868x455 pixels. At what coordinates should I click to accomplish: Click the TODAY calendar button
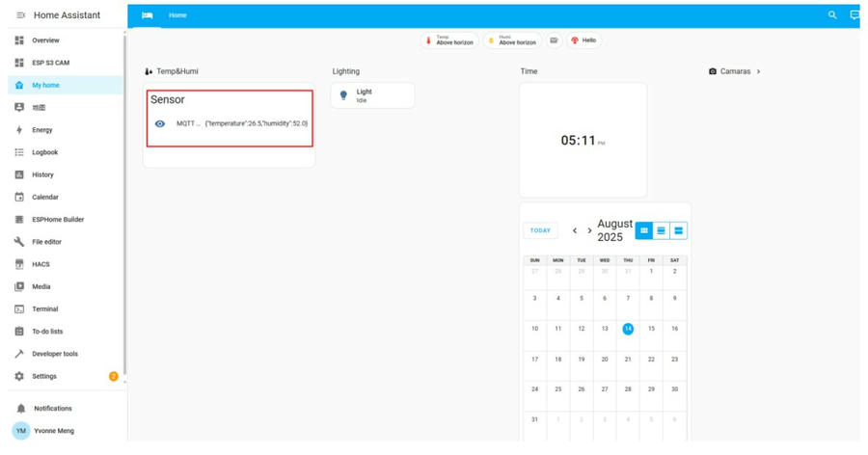tap(540, 230)
